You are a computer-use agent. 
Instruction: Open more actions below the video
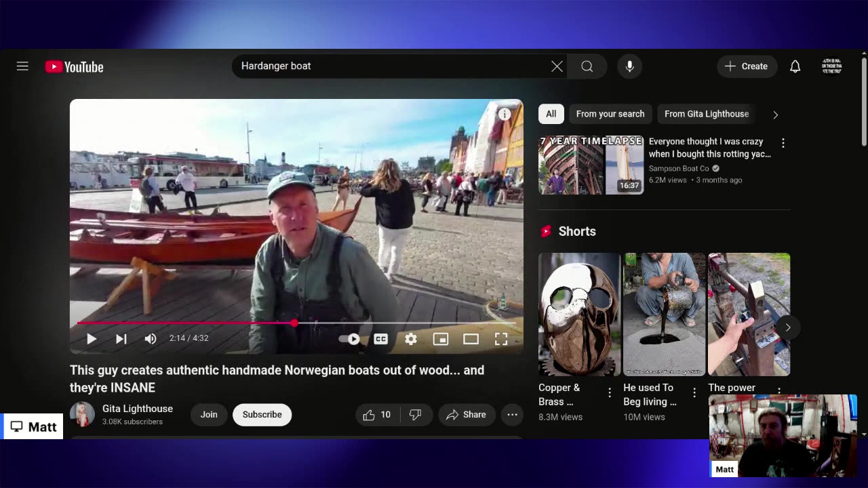pyautogui.click(x=513, y=415)
